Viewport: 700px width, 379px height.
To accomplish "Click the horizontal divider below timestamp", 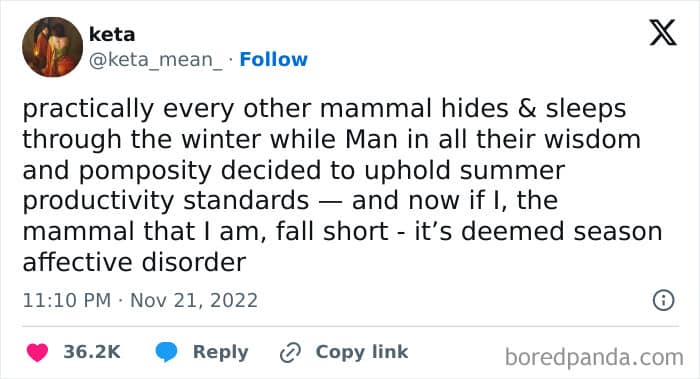I will [350, 326].
